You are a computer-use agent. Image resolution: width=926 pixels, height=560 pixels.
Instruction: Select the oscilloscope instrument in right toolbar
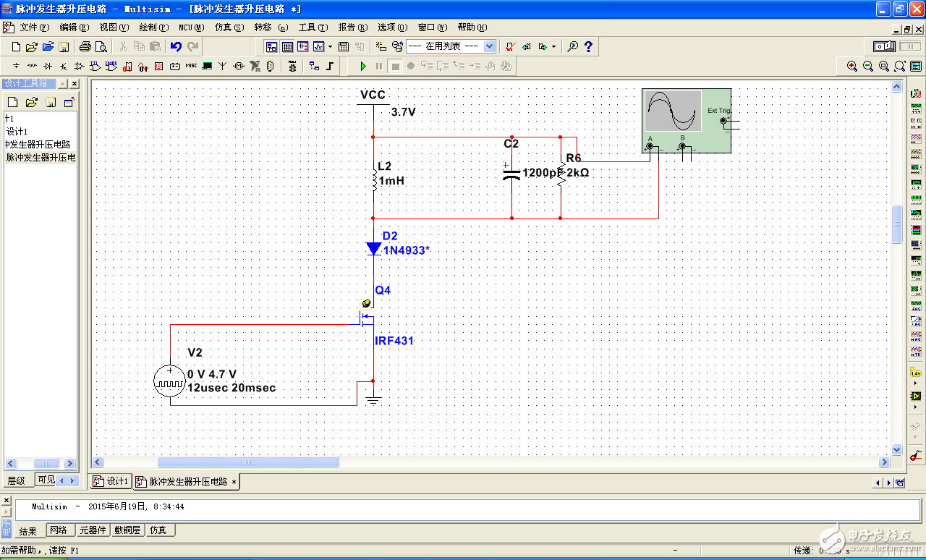pos(916,138)
